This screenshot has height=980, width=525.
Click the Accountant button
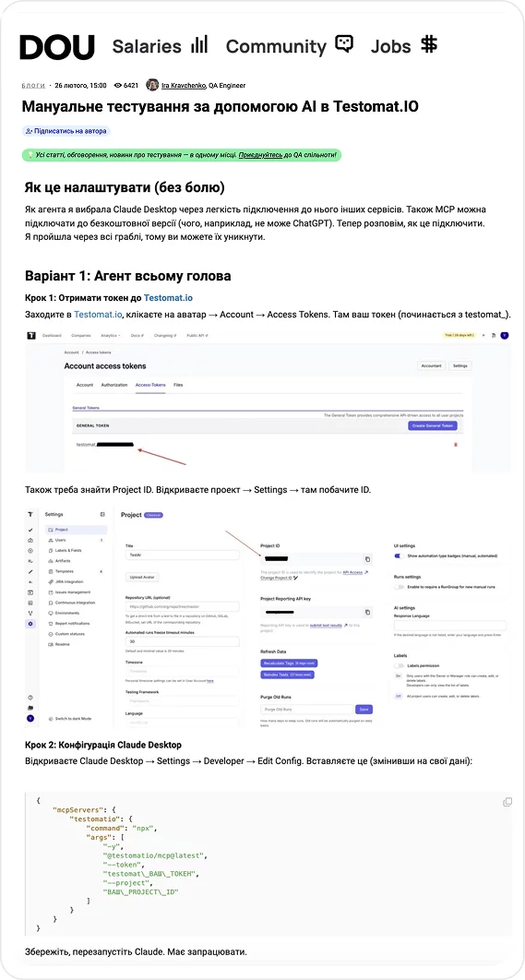(x=431, y=365)
